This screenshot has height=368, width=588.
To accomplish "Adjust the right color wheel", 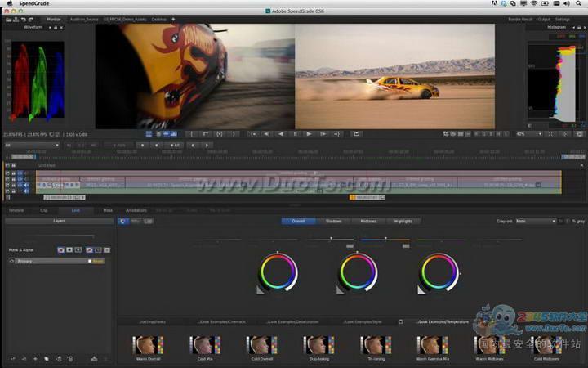I will pos(439,272).
